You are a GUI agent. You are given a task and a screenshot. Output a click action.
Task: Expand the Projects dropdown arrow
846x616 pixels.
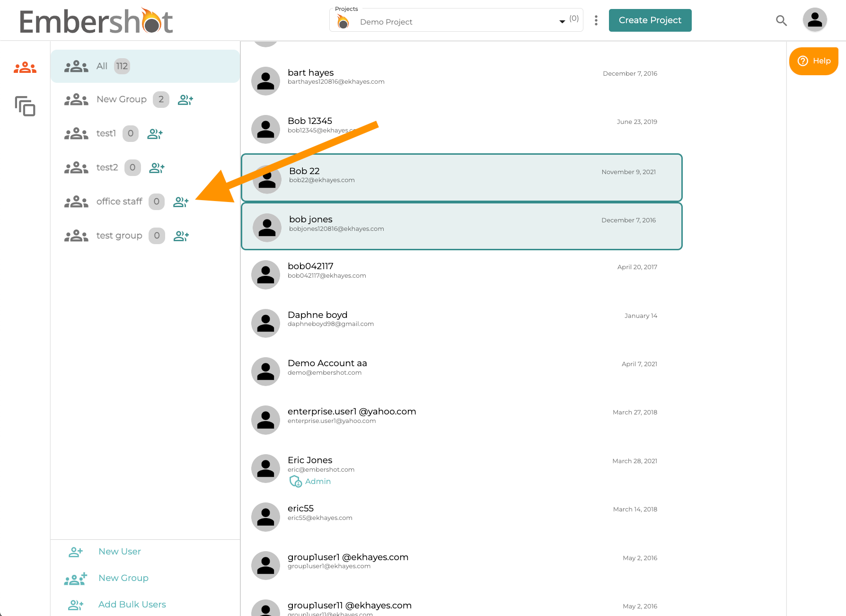tap(562, 22)
